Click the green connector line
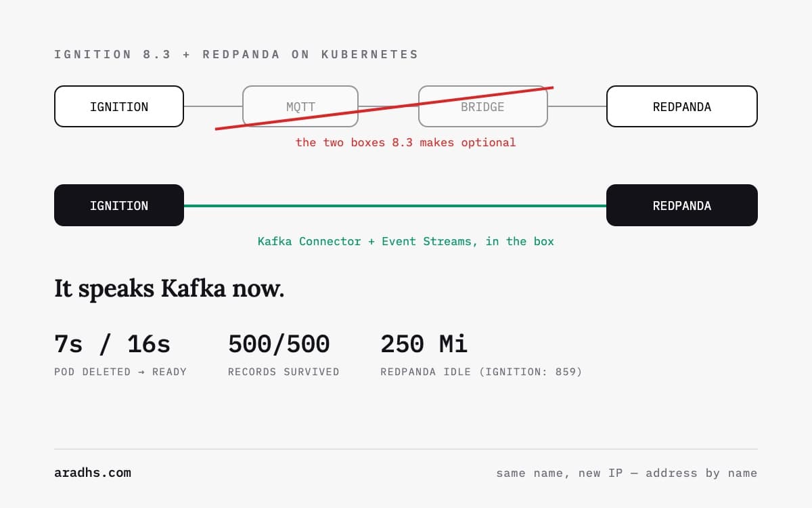 point(395,205)
